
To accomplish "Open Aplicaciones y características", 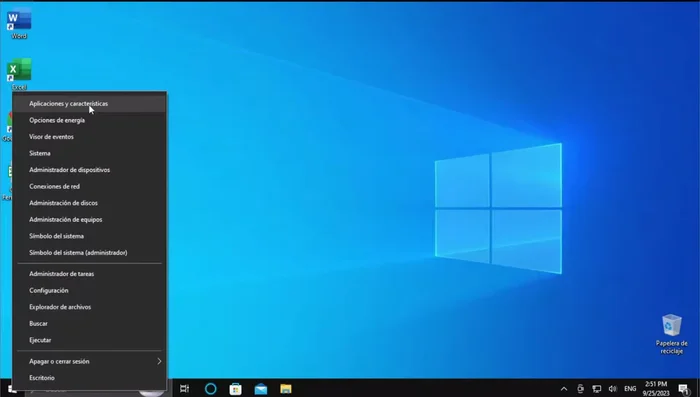I will pyautogui.click(x=89, y=104).
